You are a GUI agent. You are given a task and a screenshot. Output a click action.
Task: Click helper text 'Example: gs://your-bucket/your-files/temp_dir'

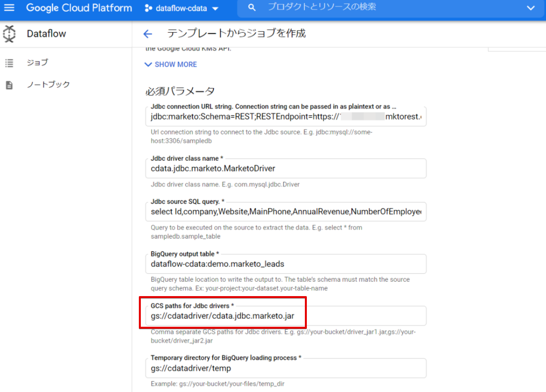(217, 384)
